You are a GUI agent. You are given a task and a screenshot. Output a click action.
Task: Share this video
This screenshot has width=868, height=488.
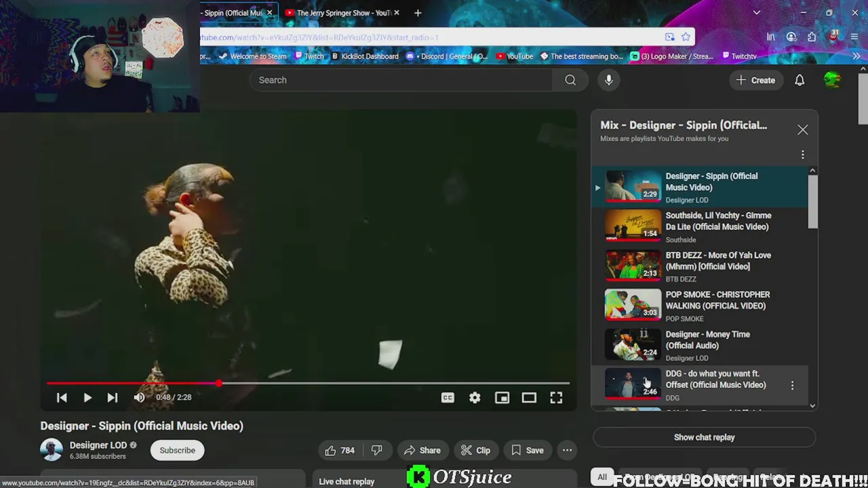tap(422, 450)
